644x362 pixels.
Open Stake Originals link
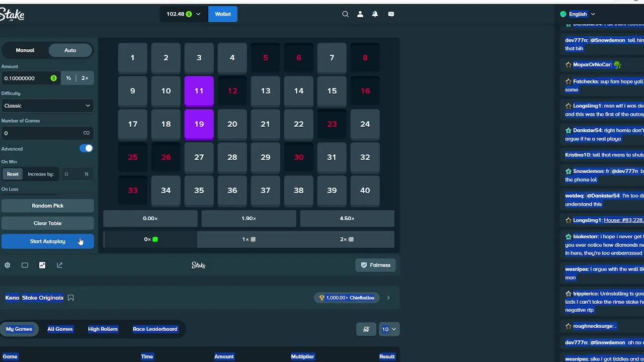pyautogui.click(x=43, y=298)
